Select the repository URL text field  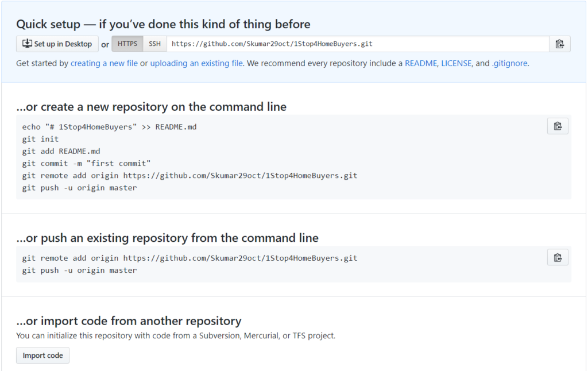(358, 44)
